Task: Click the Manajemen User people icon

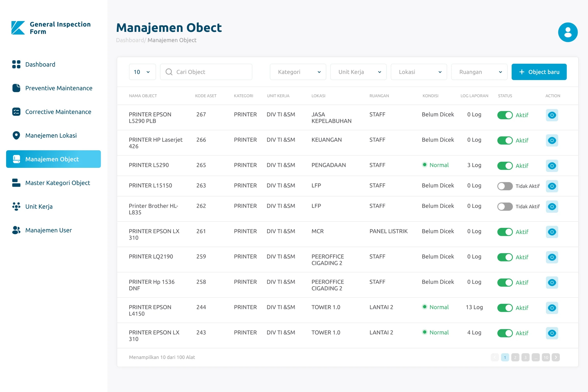Action: [x=16, y=230]
